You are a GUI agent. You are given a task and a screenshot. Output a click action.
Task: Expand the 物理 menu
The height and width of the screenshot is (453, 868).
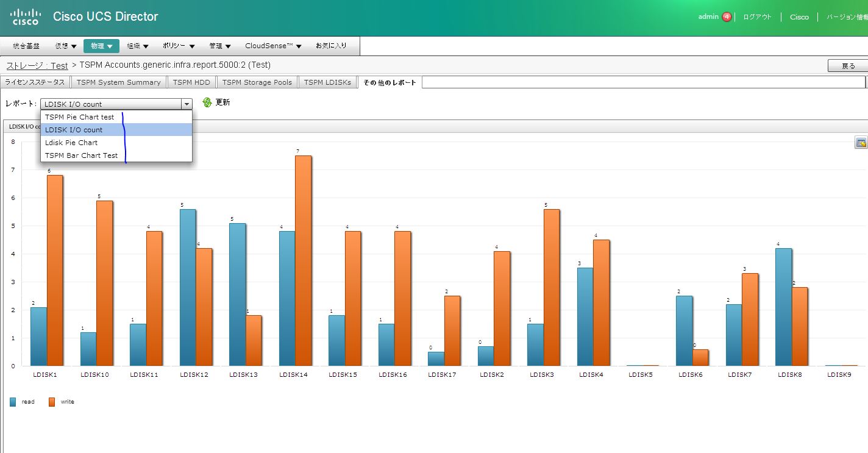(x=101, y=46)
